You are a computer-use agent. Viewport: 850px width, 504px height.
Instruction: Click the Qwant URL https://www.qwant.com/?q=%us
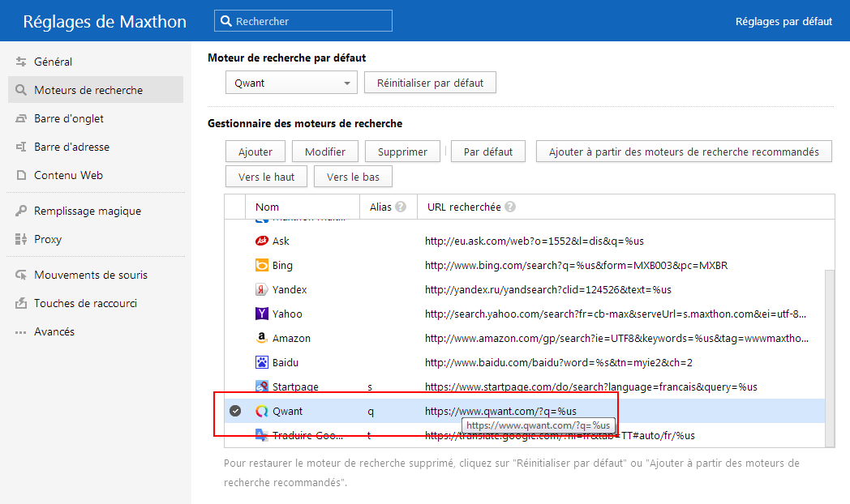[500, 412]
